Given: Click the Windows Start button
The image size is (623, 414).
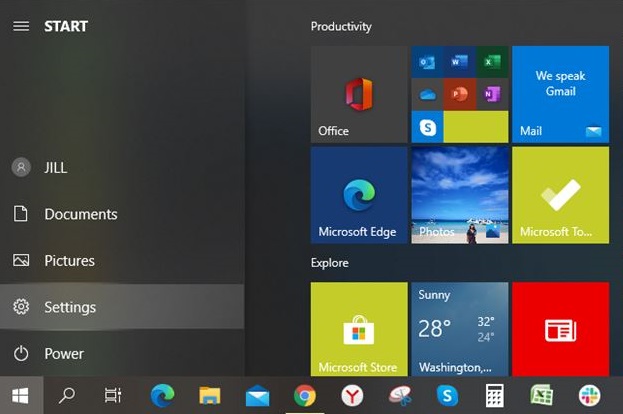Looking at the screenshot, I should coord(21,395).
